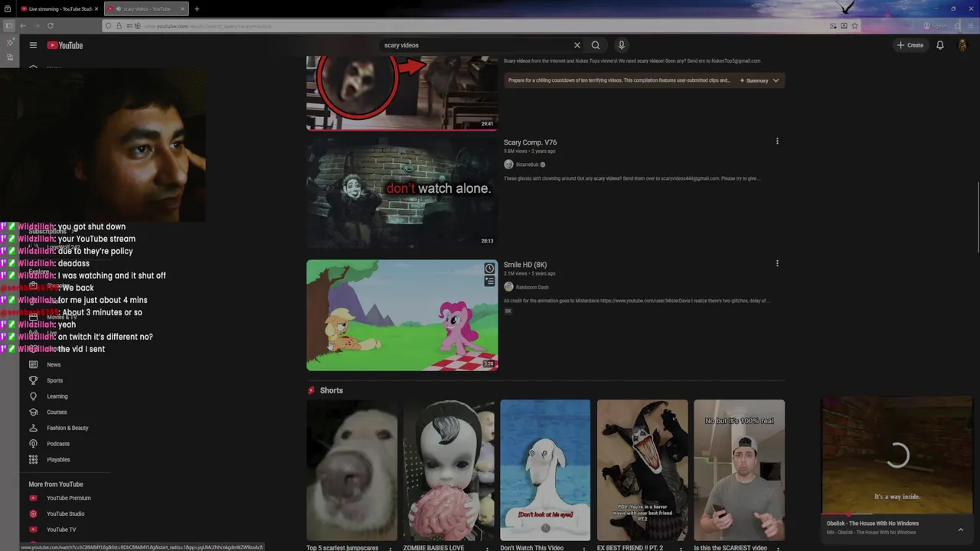
Task: Open new browser tab with plus
Action: click(197, 9)
